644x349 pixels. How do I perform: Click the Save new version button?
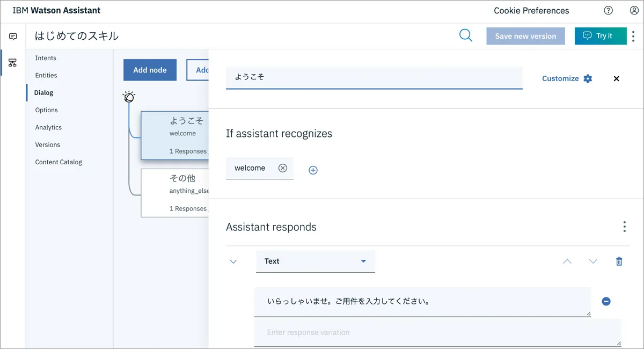[525, 36]
